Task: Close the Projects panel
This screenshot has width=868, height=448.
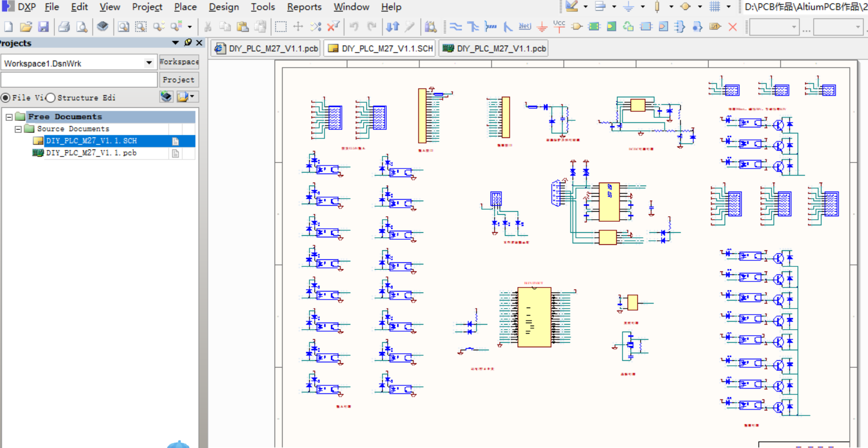Action: [x=199, y=43]
